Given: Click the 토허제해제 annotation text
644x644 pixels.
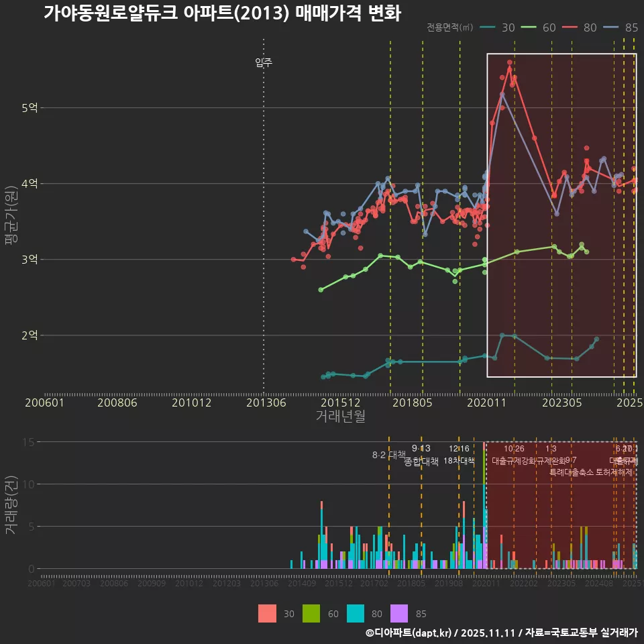Looking at the screenshot, I should (x=614, y=472).
